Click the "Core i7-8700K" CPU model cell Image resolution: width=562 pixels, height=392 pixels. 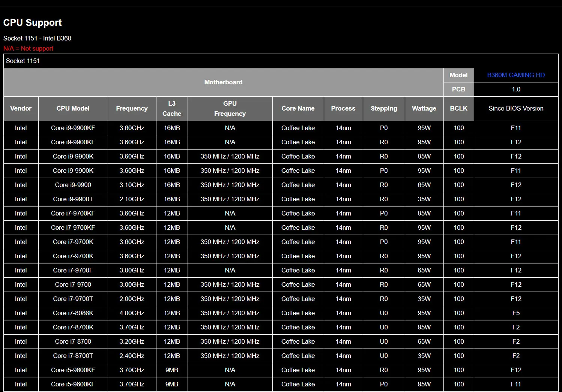(x=73, y=327)
